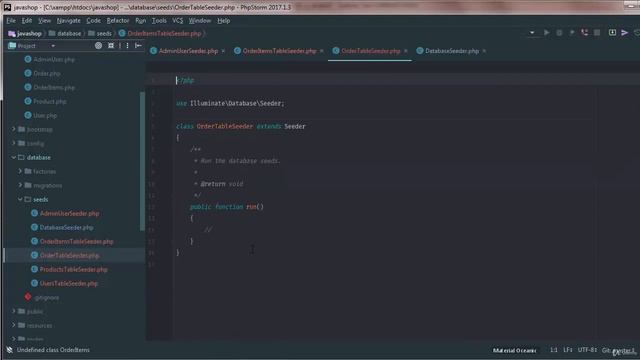Click the Stop square icon
This screenshot has height=360, width=640.
tap(597, 33)
